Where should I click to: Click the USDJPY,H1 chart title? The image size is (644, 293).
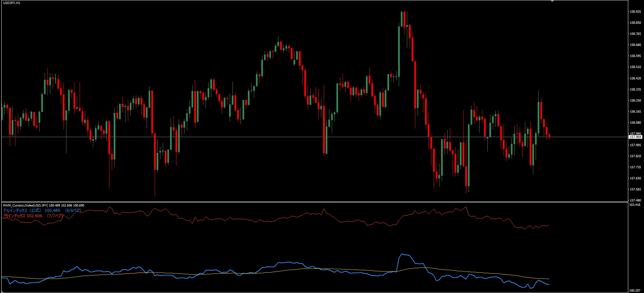point(11,3)
